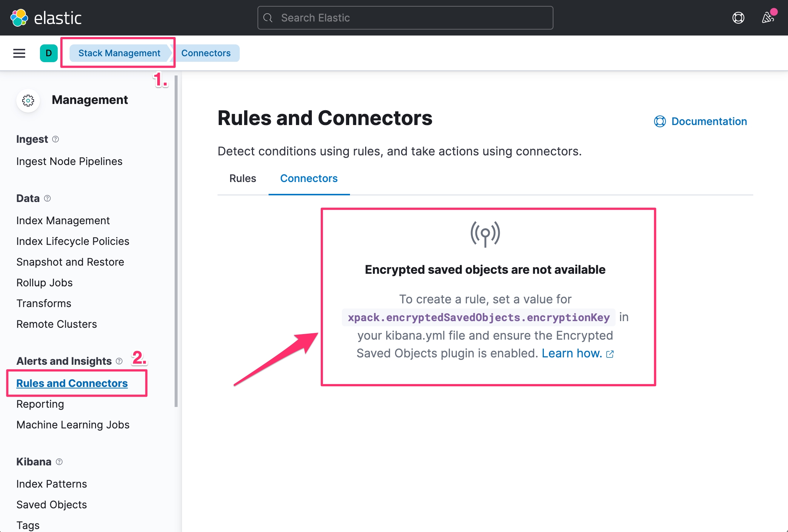Open the newsfeed party icon
This screenshot has height=532, width=788.
click(768, 18)
